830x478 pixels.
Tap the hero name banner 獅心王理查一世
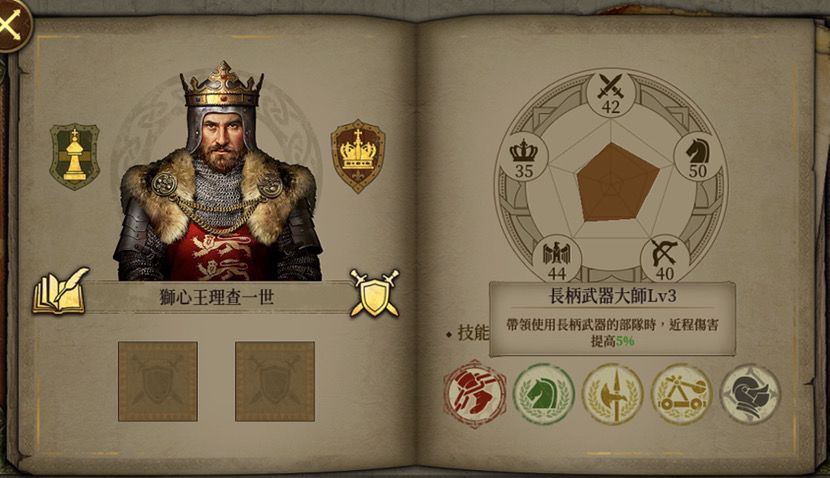[217, 297]
